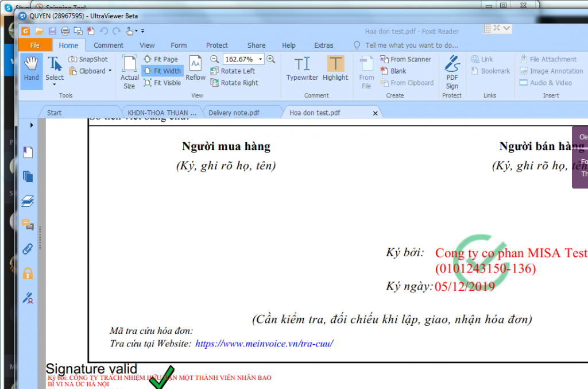Select the Hand tool

click(x=31, y=71)
